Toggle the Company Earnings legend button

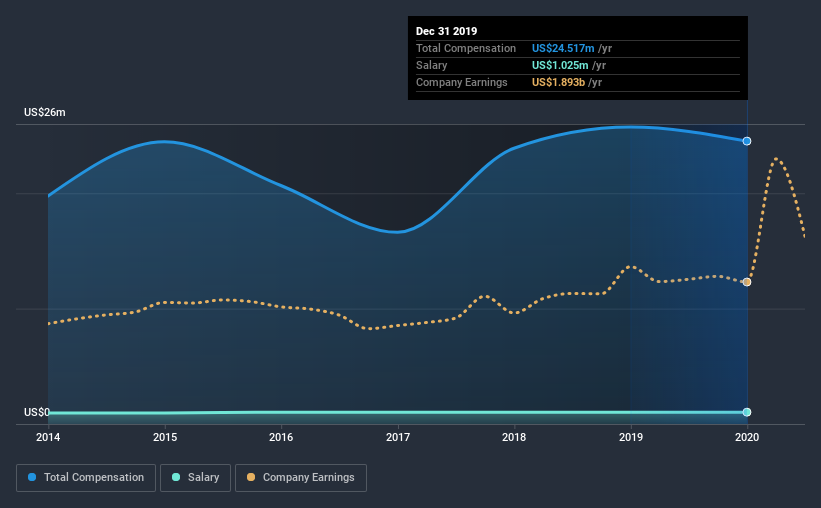tap(301, 478)
